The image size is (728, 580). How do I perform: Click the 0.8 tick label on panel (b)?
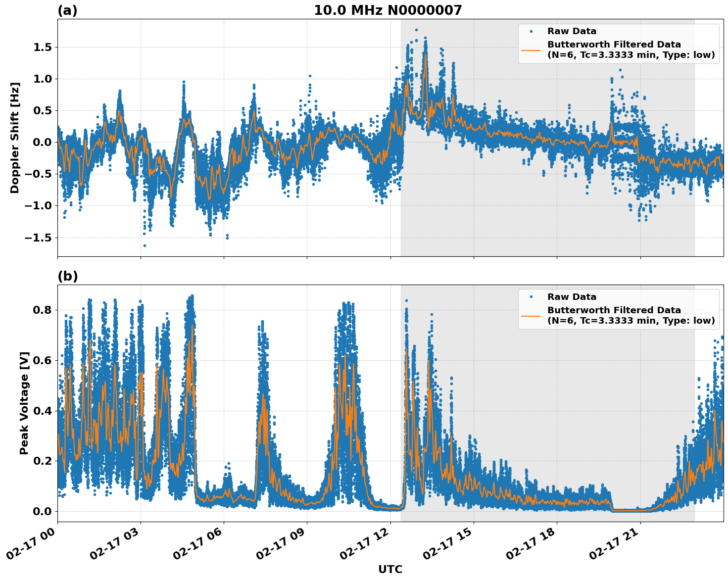click(42, 309)
